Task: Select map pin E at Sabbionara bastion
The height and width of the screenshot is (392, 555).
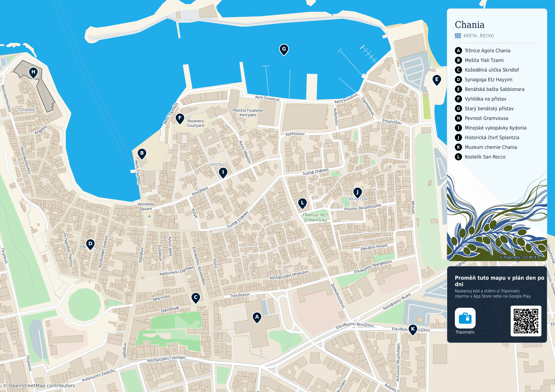Action: coord(437,80)
